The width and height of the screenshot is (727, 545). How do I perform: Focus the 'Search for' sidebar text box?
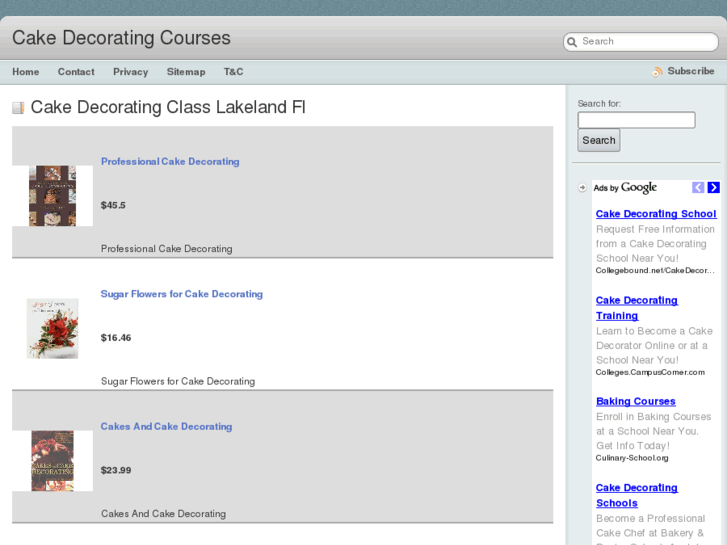pos(636,120)
